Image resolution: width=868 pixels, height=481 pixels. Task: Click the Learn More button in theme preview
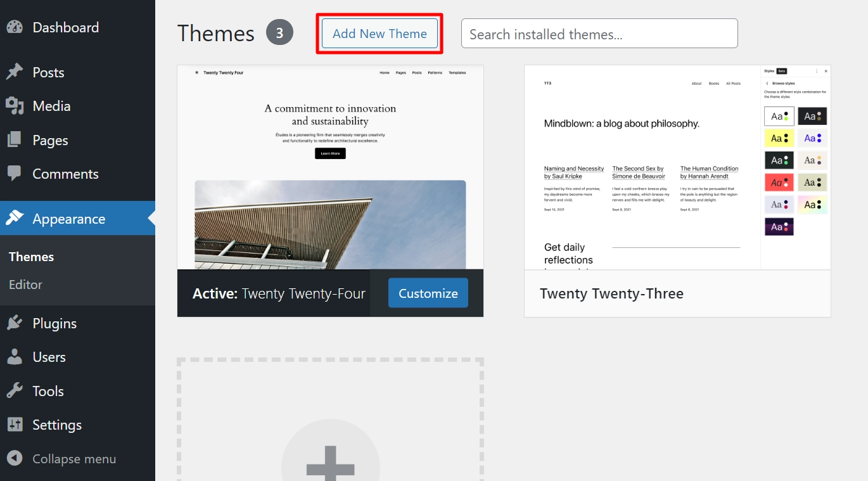(x=330, y=153)
